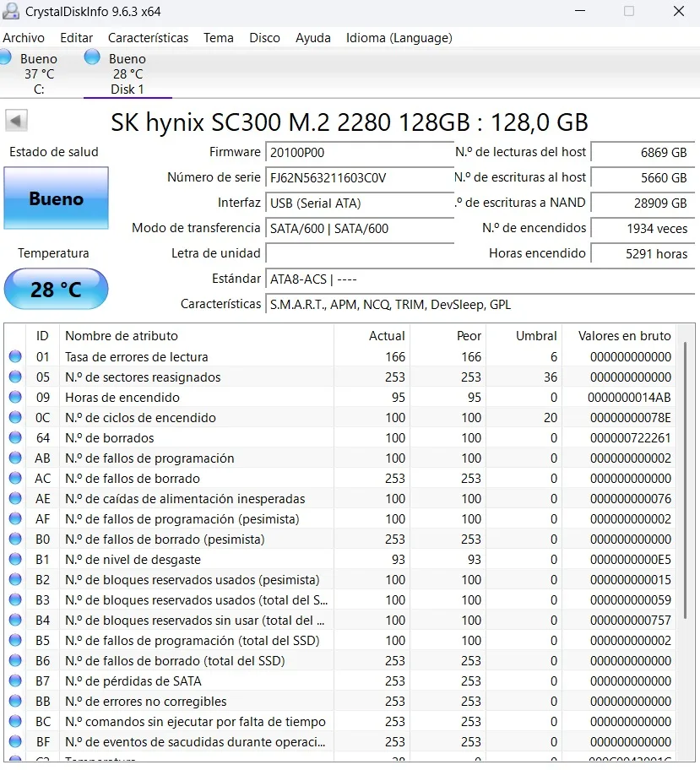700x770 pixels.
Task: Click the status dot for nivel de desgaste
Action: (15, 559)
